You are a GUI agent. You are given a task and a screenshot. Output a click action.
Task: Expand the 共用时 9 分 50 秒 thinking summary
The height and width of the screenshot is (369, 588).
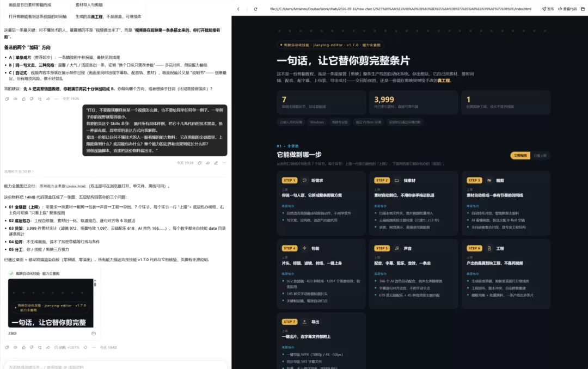point(19,171)
